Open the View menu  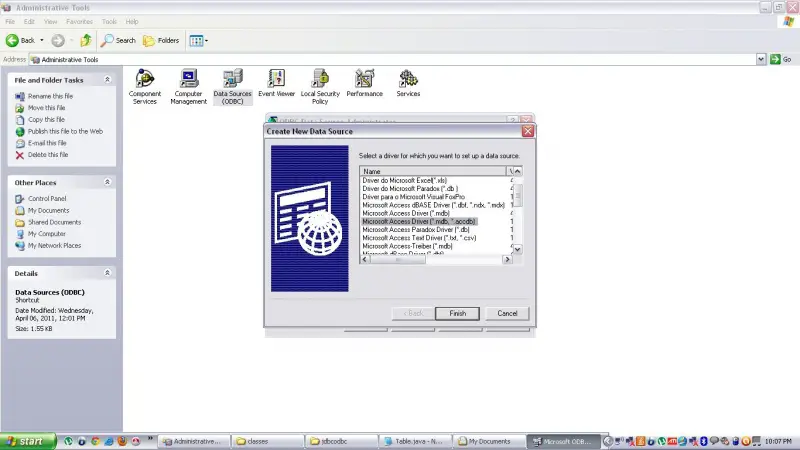click(x=51, y=21)
